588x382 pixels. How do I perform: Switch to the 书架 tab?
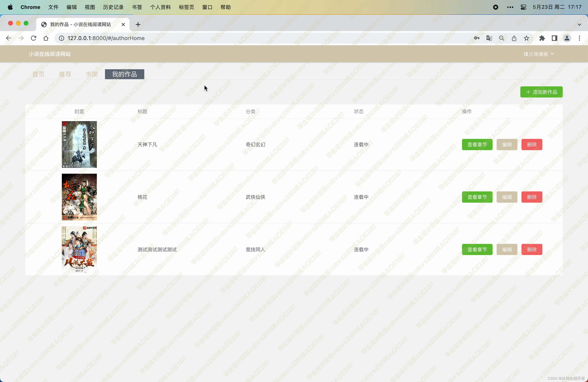91,74
